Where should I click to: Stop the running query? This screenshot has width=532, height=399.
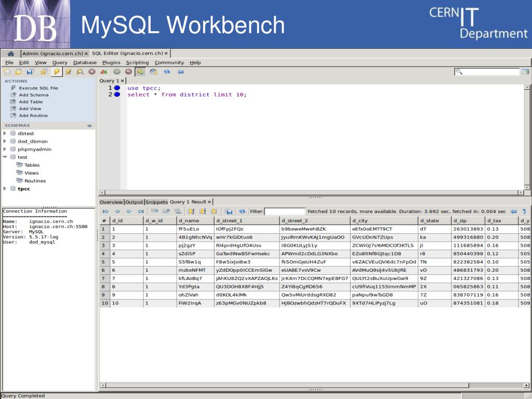tap(92, 72)
